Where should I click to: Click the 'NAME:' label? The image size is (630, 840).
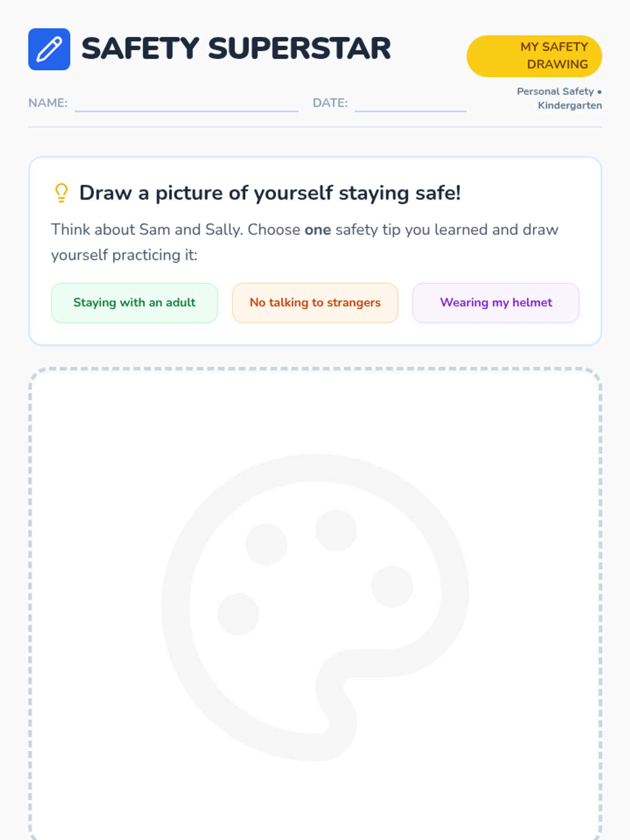(x=48, y=103)
